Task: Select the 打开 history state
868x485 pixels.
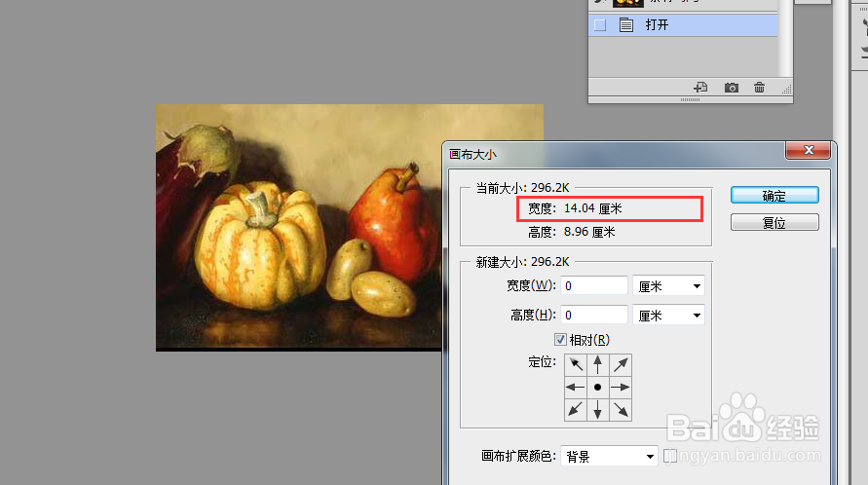Action: click(683, 25)
